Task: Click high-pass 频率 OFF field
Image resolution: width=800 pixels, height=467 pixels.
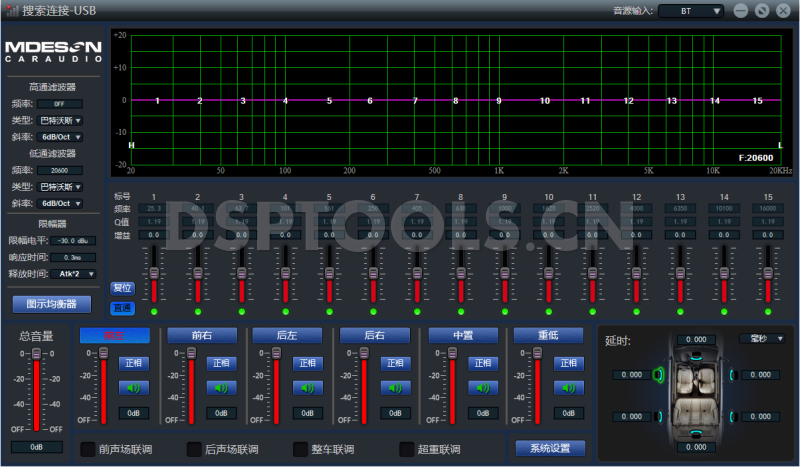Action: (59, 104)
